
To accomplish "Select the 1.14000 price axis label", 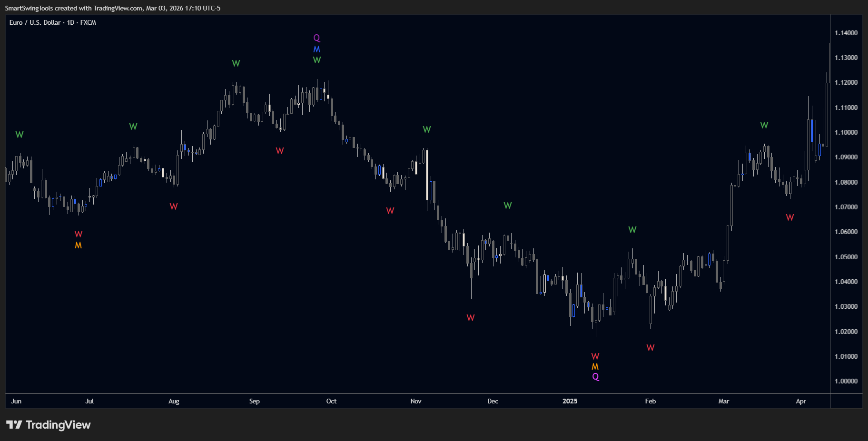I will 846,33.
